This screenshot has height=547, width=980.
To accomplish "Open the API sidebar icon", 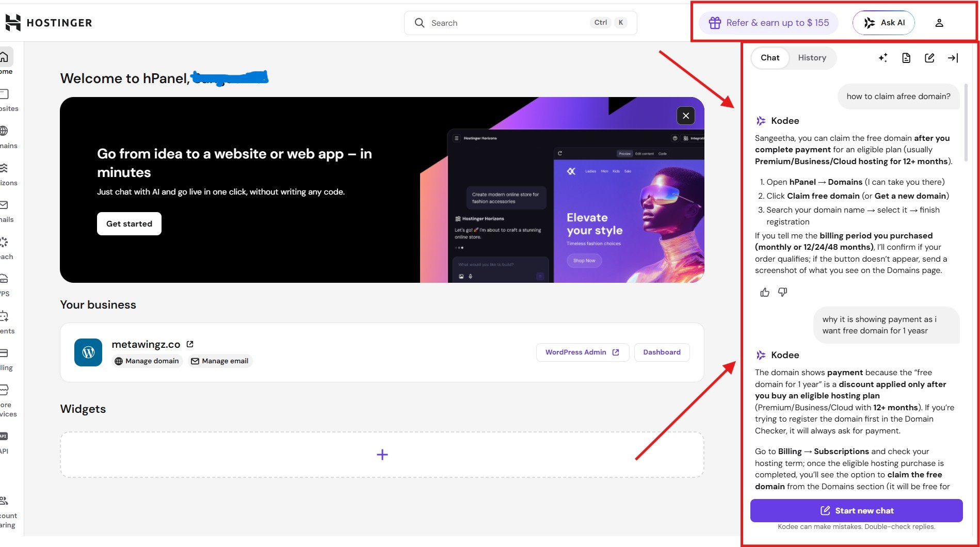I will [4, 436].
